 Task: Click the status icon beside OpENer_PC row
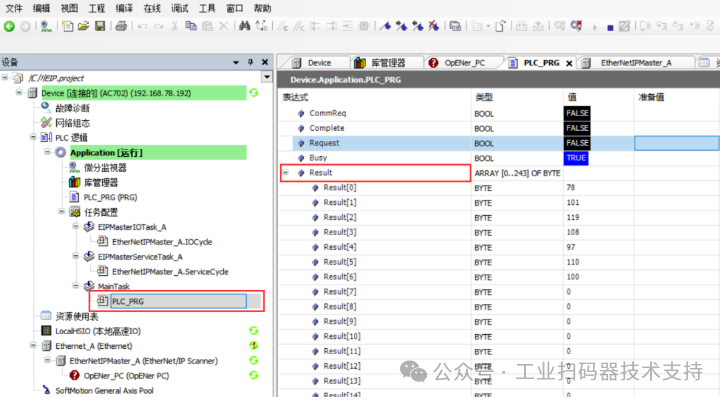coord(253,375)
